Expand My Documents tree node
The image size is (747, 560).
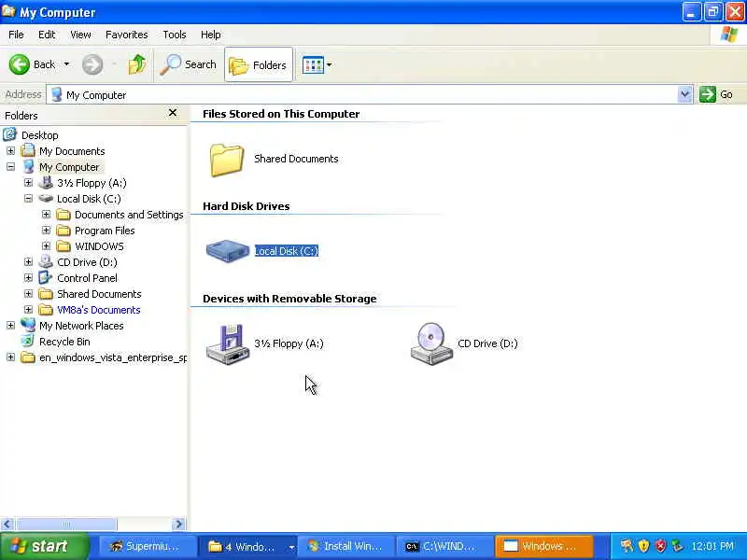pyautogui.click(x=10, y=151)
